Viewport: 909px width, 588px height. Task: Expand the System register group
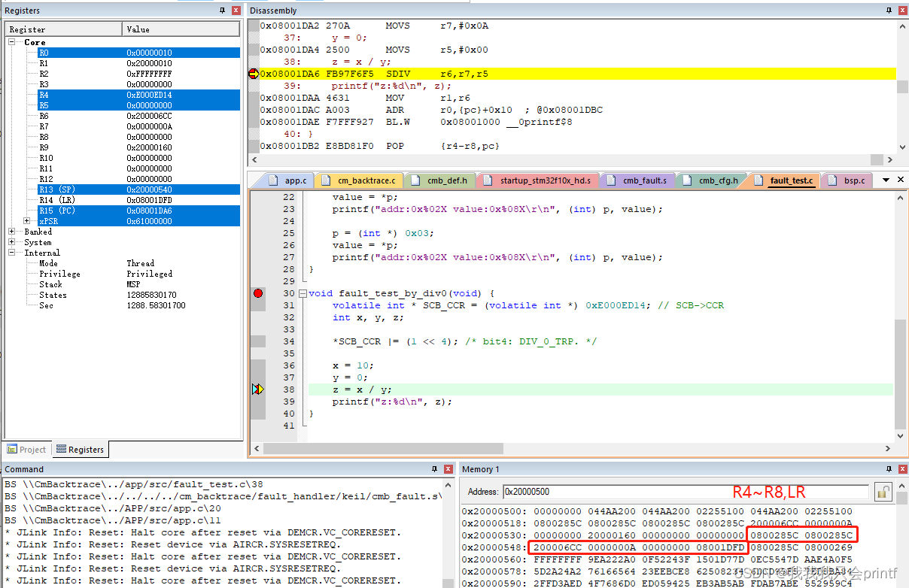(x=13, y=242)
